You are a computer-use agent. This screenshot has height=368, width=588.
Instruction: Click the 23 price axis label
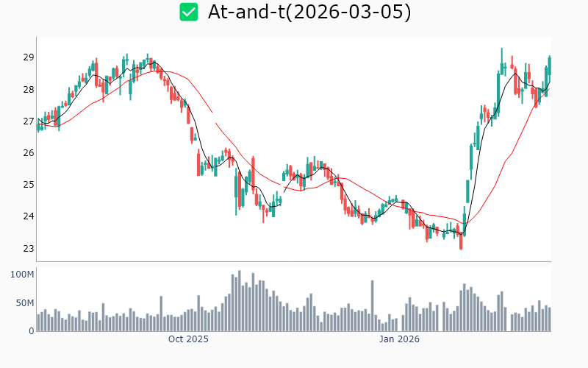click(x=27, y=248)
